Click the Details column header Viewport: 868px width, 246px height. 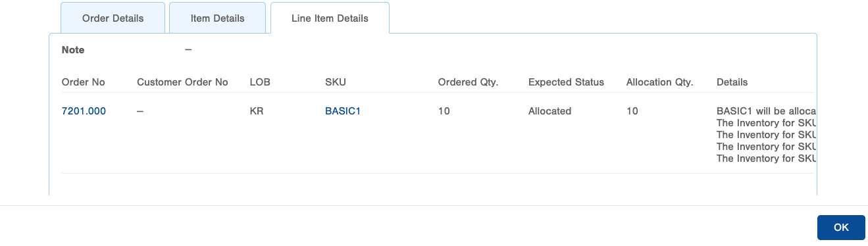point(732,82)
